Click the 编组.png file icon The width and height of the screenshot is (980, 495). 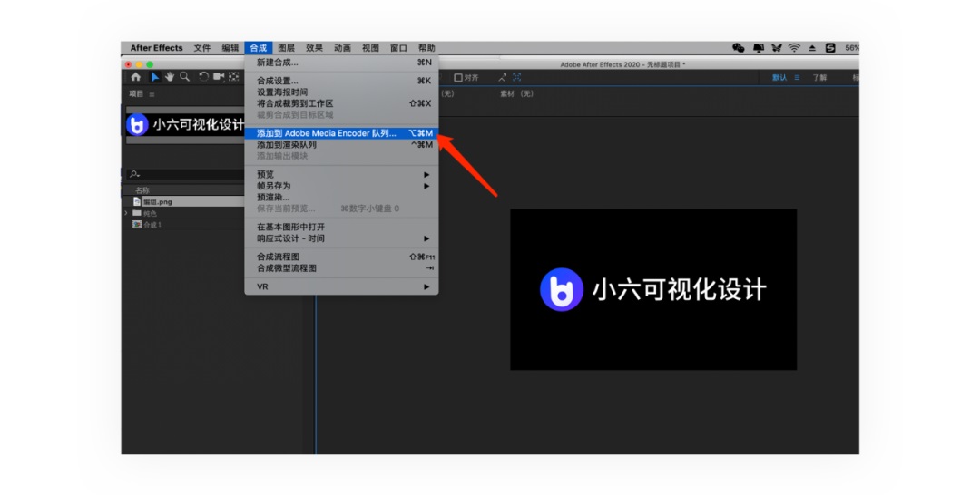click(x=137, y=201)
